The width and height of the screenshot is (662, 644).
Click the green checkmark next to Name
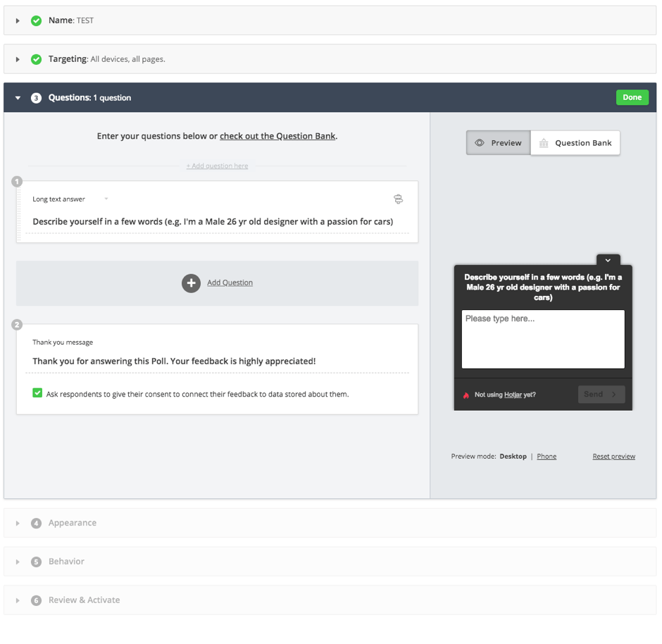(x=37, y=20)
